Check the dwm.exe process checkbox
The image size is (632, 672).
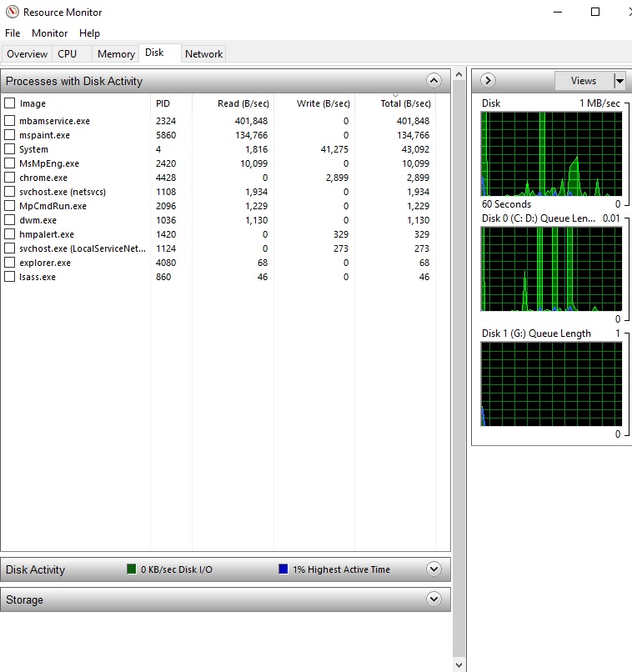pyautogui.click(x=9, y=220)
